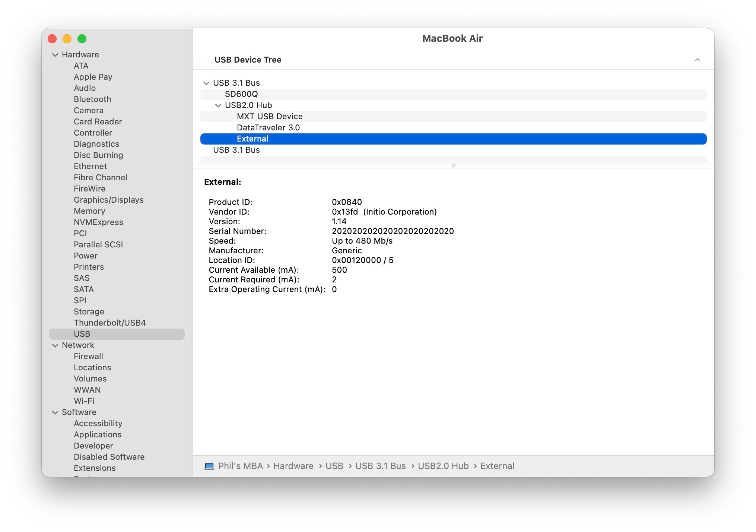Click the laptop icon in the path bar
The width and height of the screenshot is (756, 532).
coord(209,466)
